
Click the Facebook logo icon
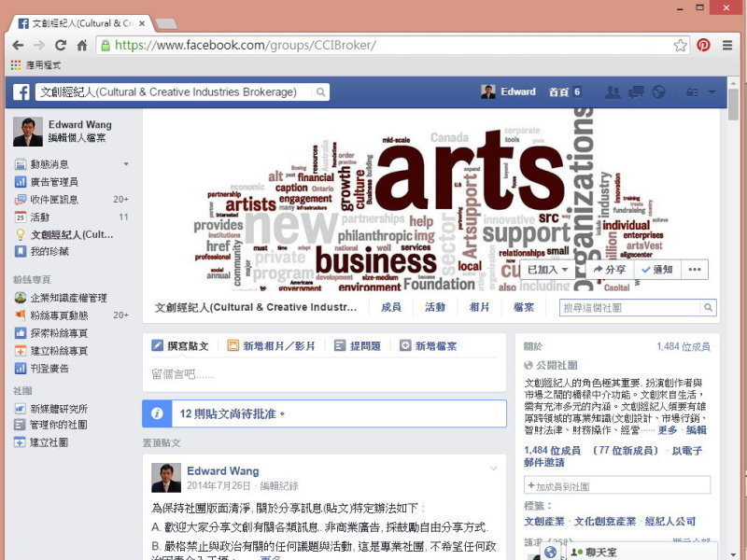tap(21, 91)
